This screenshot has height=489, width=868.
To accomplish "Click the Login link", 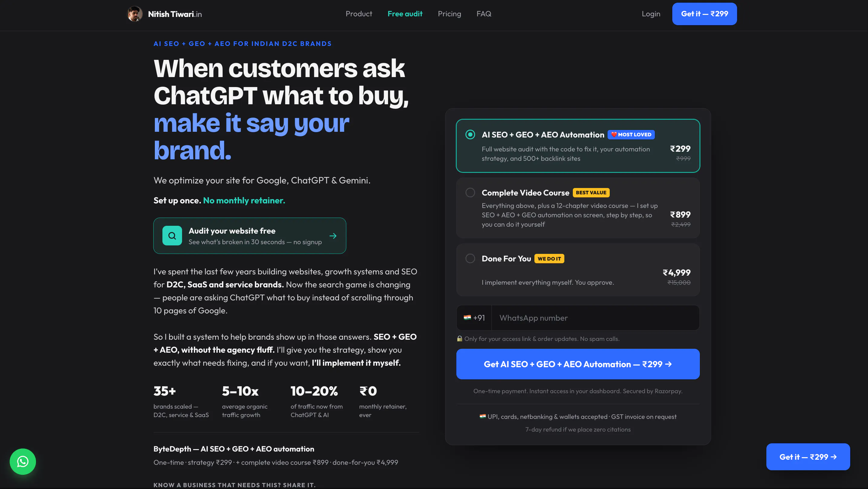I will click(651, 14).
